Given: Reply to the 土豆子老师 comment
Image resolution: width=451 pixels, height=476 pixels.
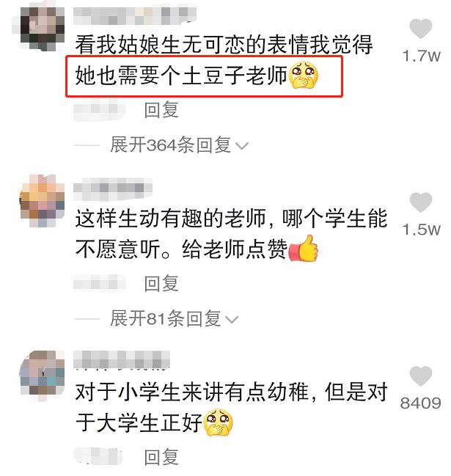Looking at the screenshot, I should coord(161,110).
